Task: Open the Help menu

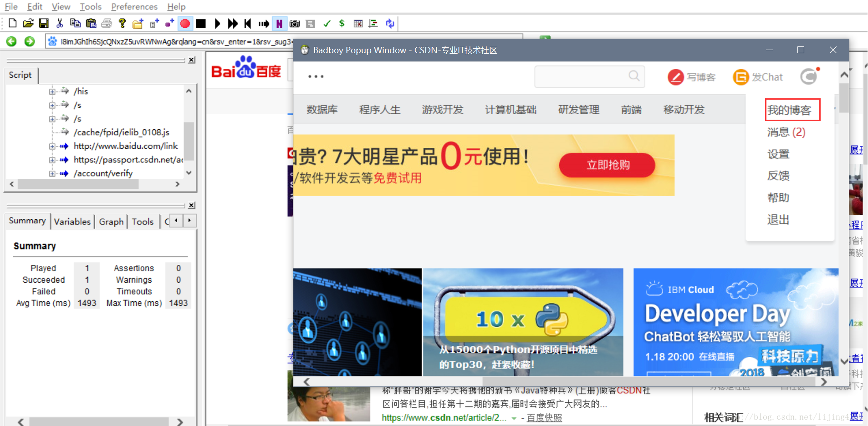Action: pos(176,6)
